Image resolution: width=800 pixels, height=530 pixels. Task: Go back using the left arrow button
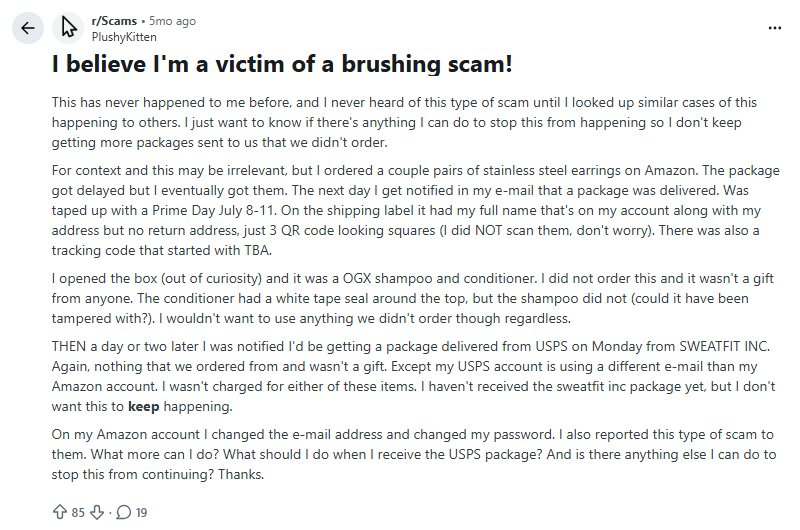(x=26, y=28)
